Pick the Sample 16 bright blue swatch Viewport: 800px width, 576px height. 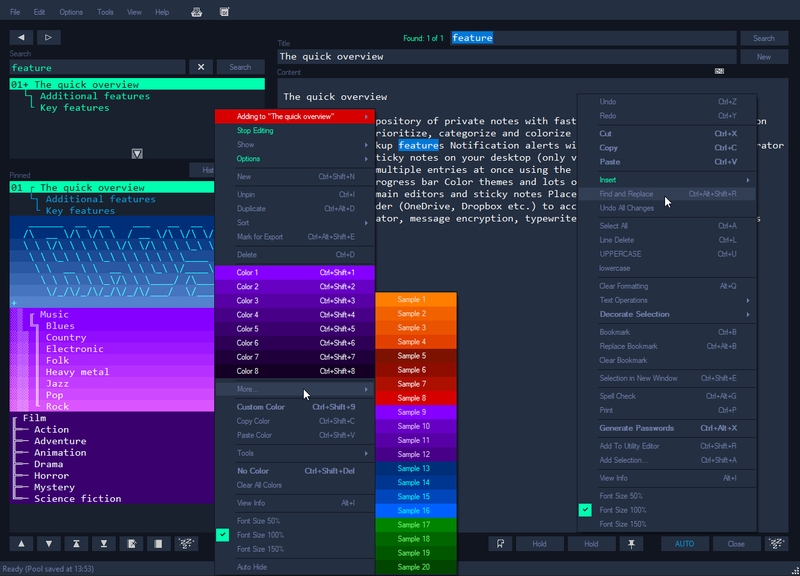(x=416, y=511)
